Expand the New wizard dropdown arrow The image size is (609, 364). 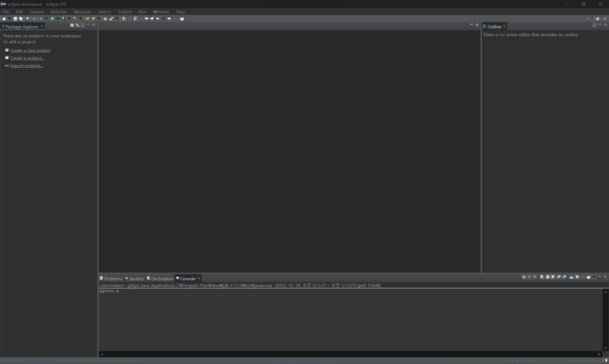point(10,19)
